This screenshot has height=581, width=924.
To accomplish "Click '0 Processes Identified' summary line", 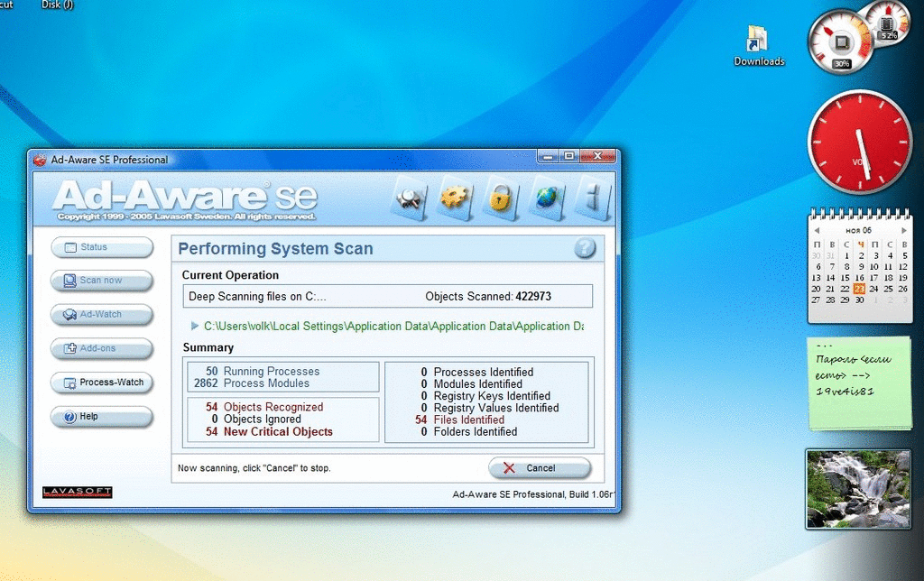I will point(476,373).
